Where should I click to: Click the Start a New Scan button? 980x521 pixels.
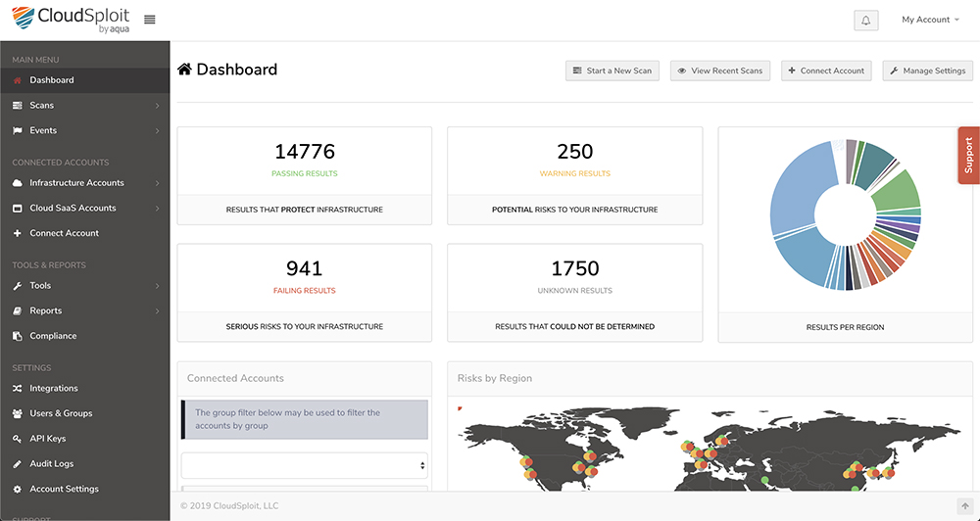click(x=612, y=71)
